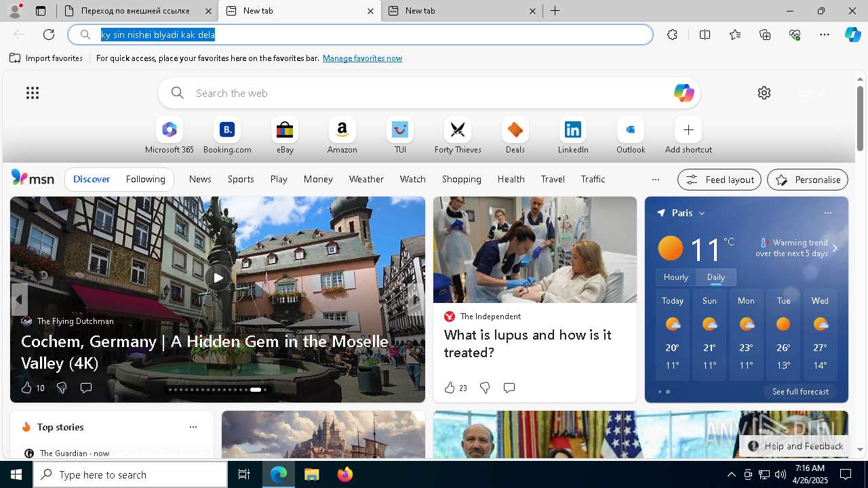Viewport: 868px width, 488px height.
Task: Open Forty Thieves shortcut
Action: pos(458,136)
